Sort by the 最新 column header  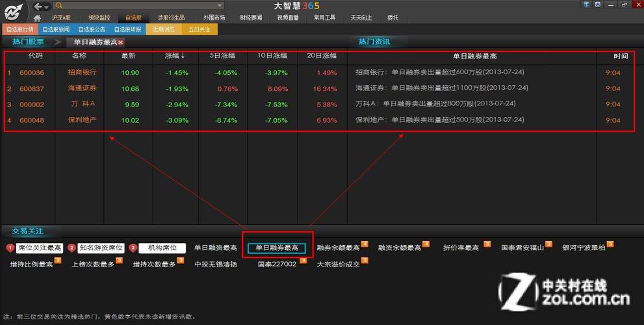coord(128,55)
